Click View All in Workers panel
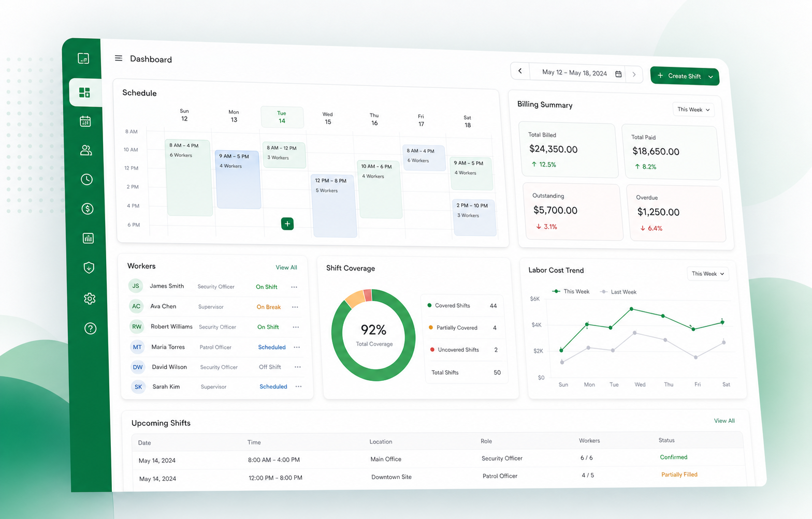The height and width of the screenshot is (519, 812). point(286,268)
